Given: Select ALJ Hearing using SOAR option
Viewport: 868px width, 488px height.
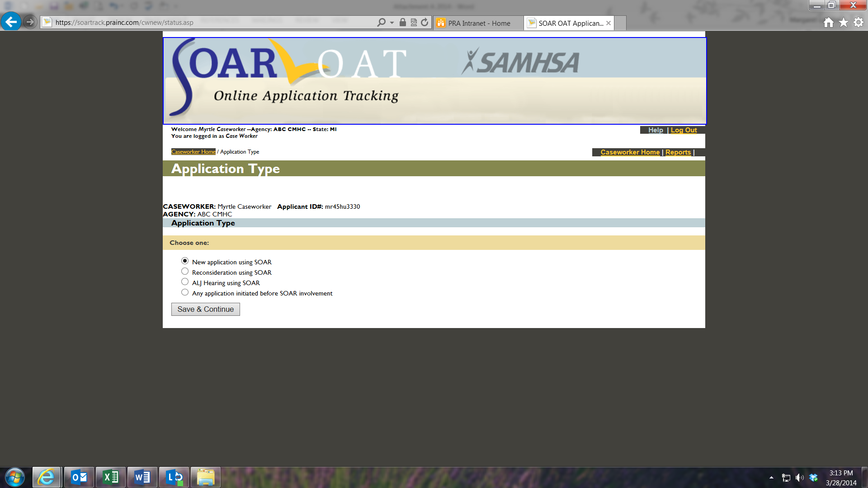Looking at the screenshot, I should [185, 282].
